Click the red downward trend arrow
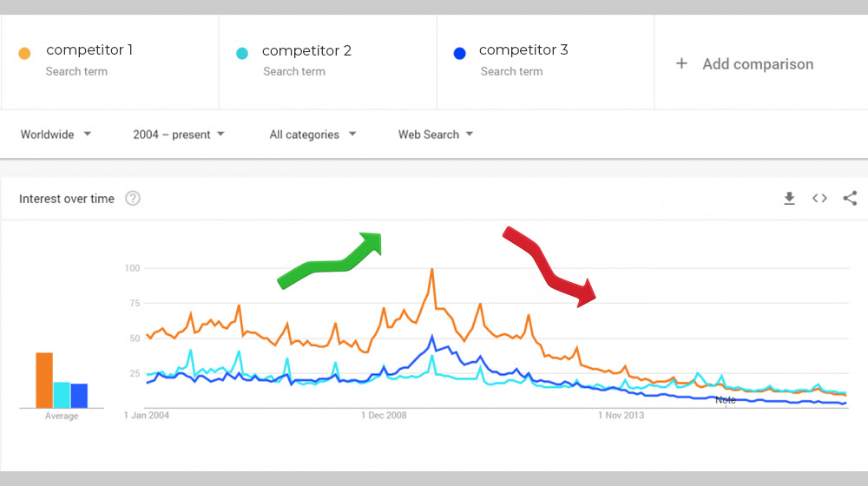This screenshot has height=486, width=868. pyautogui.click(x=549, y=266)
